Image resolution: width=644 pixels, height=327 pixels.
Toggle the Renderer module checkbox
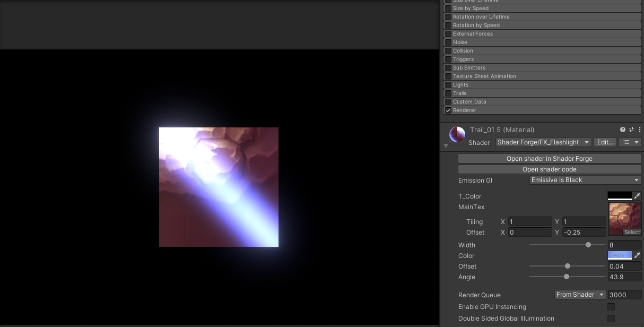tap(448, 110)
